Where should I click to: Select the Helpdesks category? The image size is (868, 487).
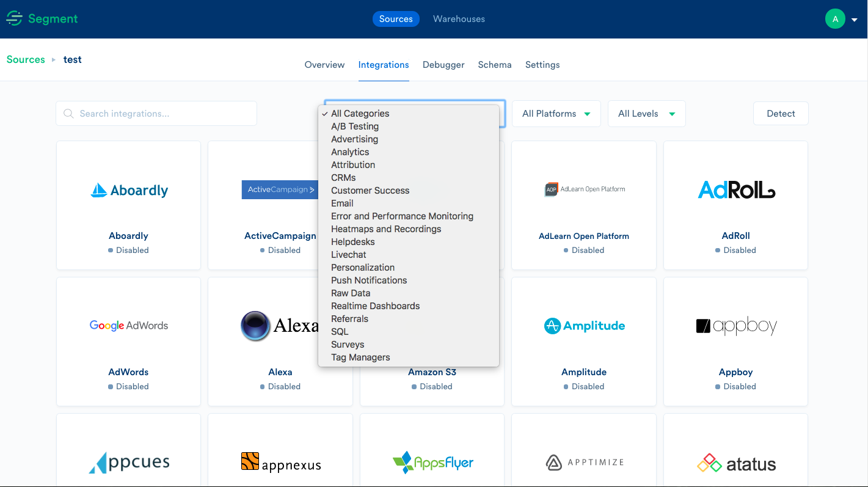click(x=409, y=242)
